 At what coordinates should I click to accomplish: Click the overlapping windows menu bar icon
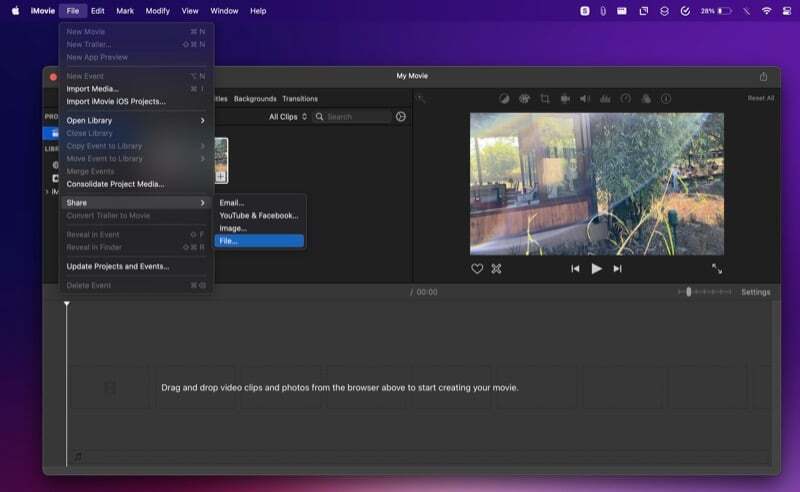(643, 11)
